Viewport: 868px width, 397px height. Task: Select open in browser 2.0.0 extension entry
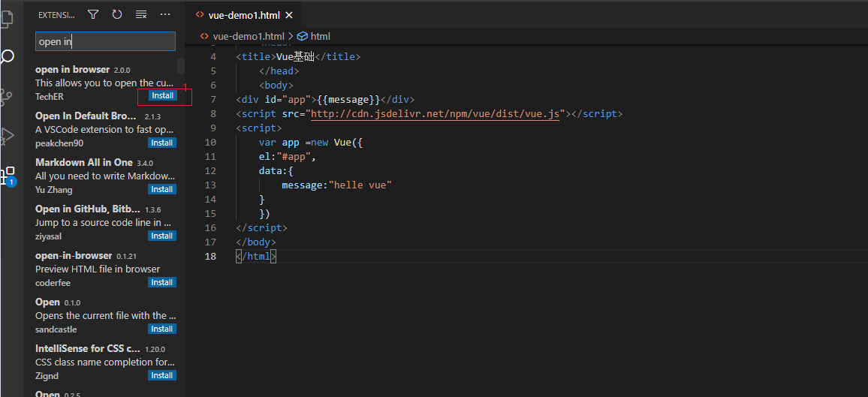point(105,83)
